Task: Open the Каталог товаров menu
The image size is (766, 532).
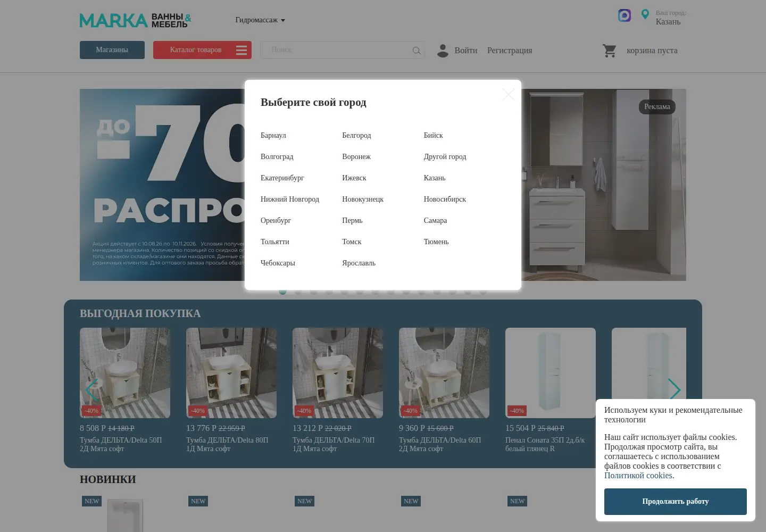Action: point(202,50)
